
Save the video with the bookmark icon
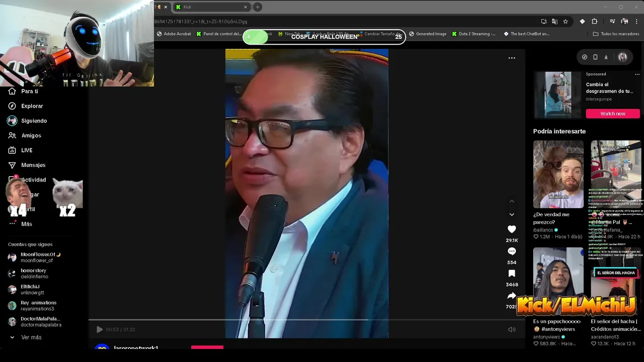click(512, 274)
